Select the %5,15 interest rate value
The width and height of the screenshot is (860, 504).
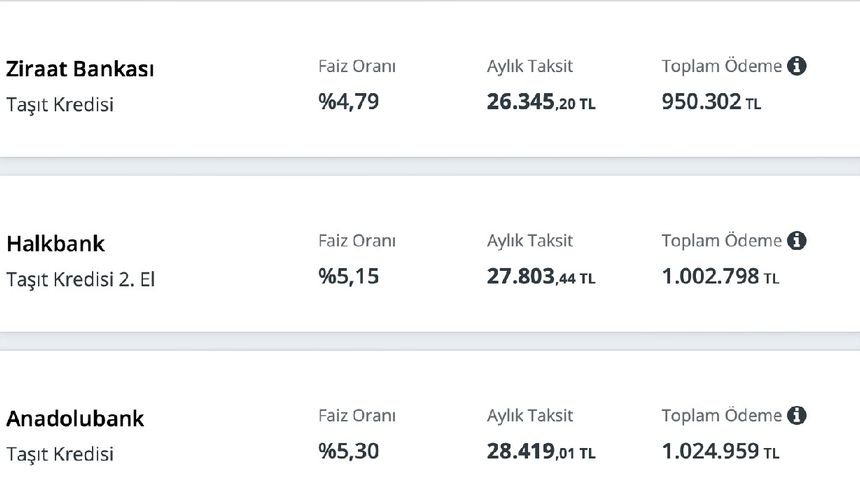pyautogui.click(x=349, y=276)
